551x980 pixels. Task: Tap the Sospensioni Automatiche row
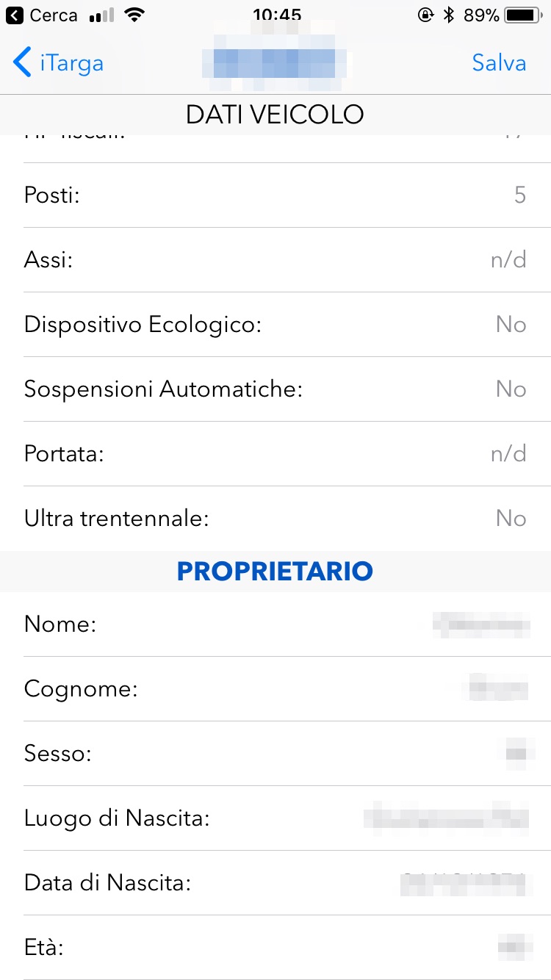(275, 389)
